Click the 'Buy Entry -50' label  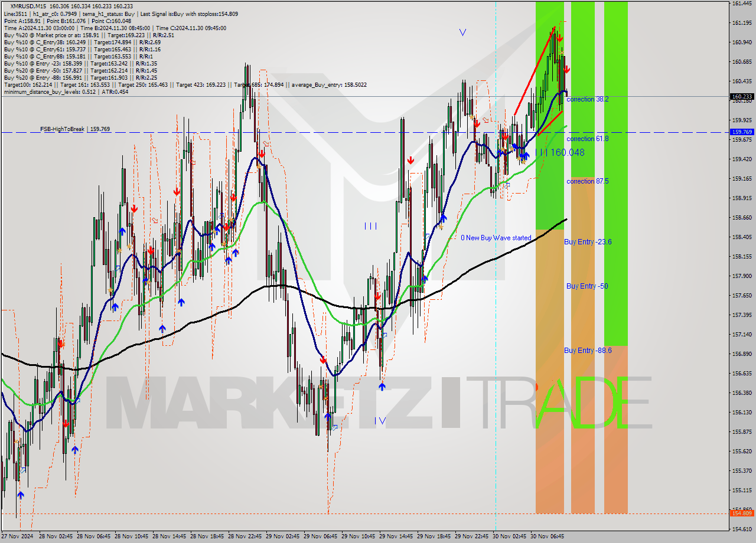click(587, 286)
